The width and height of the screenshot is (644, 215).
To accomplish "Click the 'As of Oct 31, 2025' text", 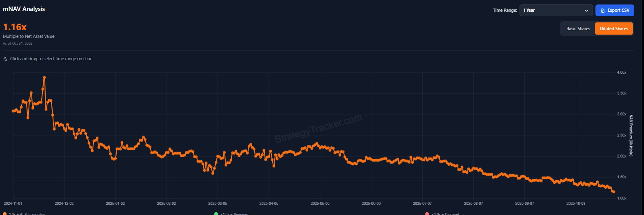I will tap(18, 44).
